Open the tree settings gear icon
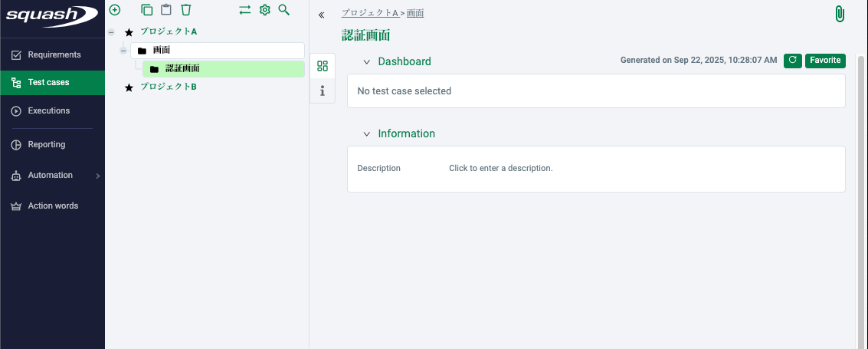 (264, 9)
